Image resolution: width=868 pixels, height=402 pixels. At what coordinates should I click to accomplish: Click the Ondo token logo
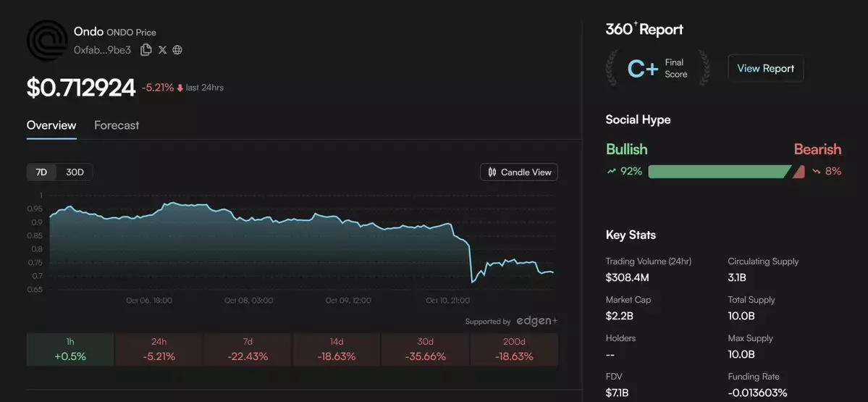(47, 41)
